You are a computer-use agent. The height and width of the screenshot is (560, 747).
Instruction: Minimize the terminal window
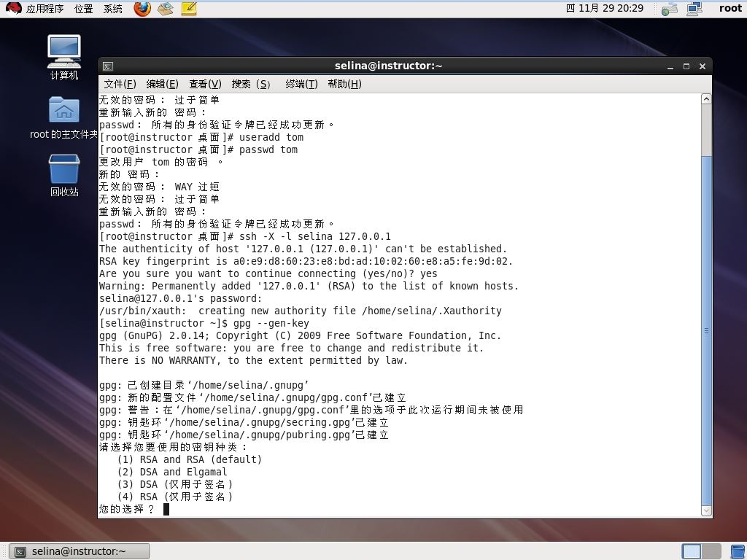(670, 66)
